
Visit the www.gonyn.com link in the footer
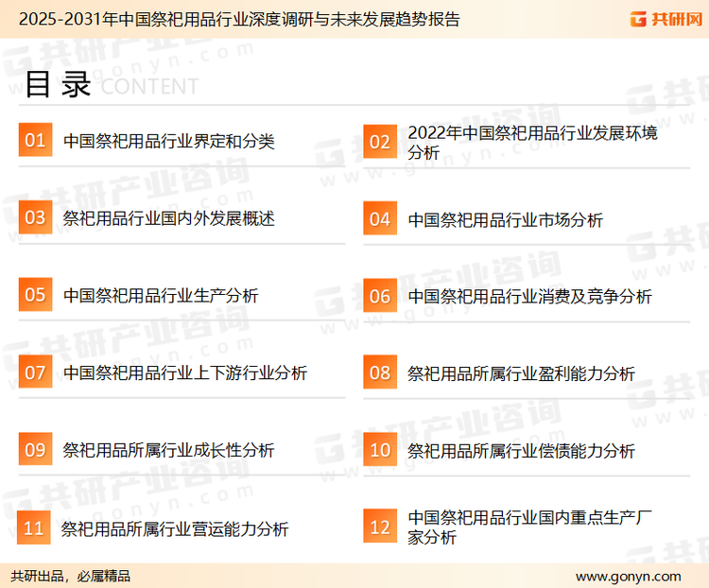628,577
